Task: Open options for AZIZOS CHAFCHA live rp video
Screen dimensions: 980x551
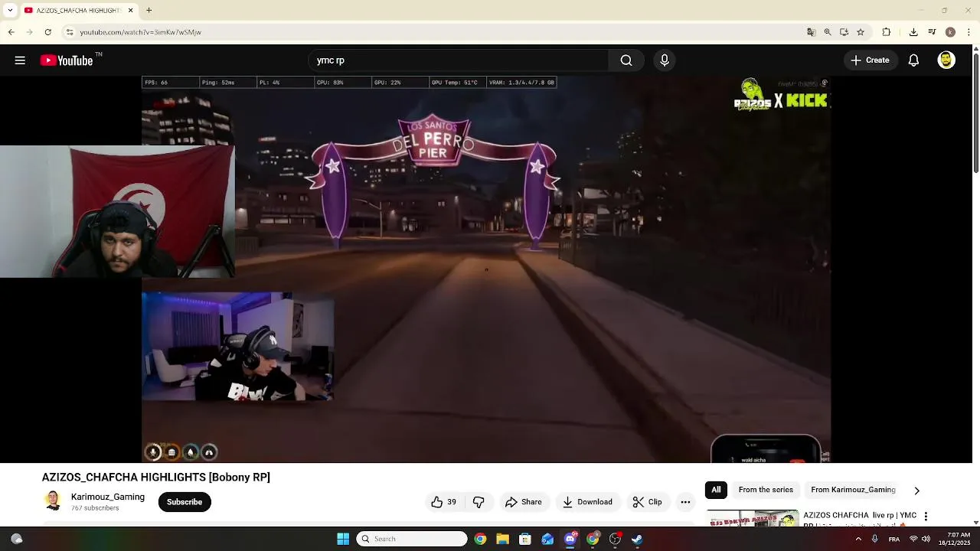Action: [x=926, y=517]
